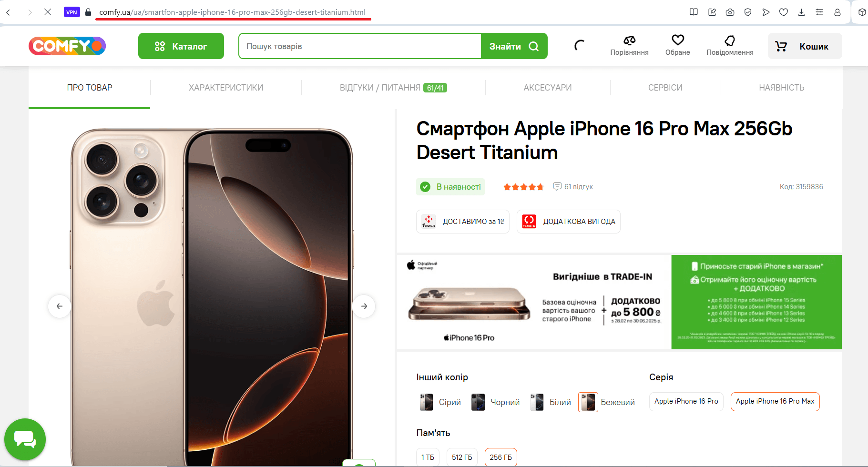Stop page loading with the X icon
Viewport: 868px width, 467px height.
48,12
